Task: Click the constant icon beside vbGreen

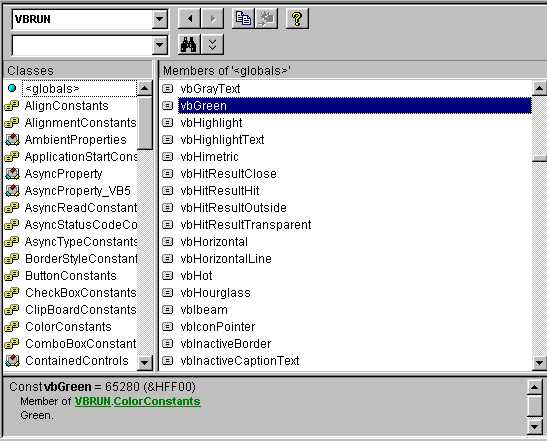Action: [168, 105]
